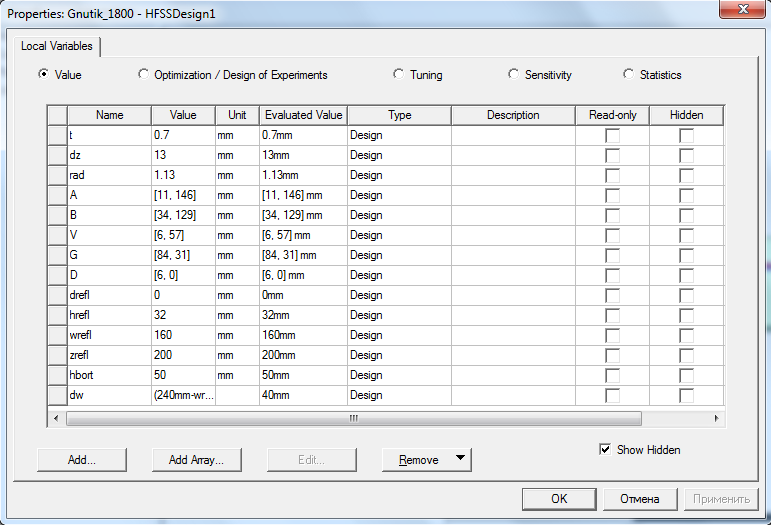Image resolution: width=771 pixels, height=525 pixels.
Task: Open the Local Variables tab
Action: pyautogui.click(x=57, y=46)
